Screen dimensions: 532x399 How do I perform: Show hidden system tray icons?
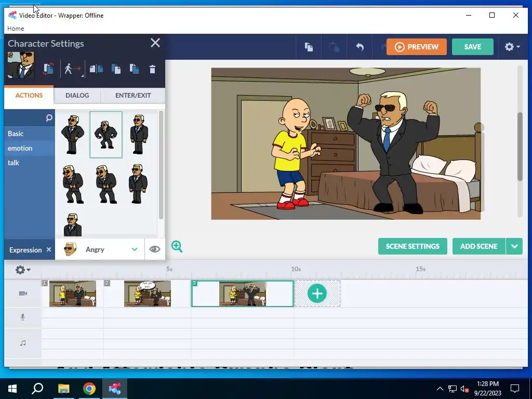440,389
